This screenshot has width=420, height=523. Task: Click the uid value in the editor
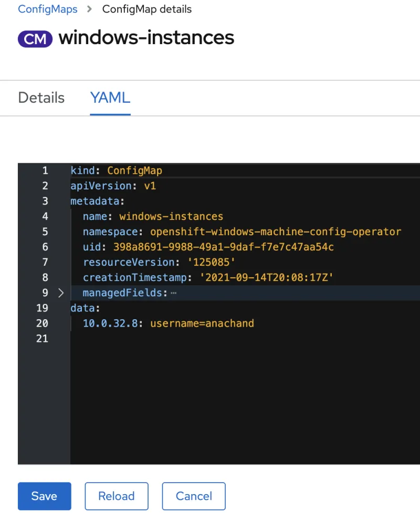pos(224,247)
